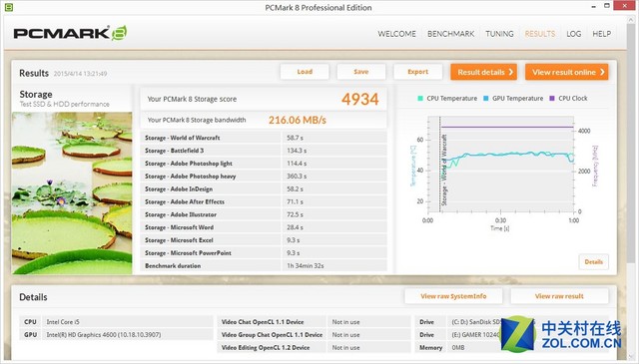
Task: Click the 1h 34min 32s duration value
Action: pyautogui.click(x=306, y=266)
